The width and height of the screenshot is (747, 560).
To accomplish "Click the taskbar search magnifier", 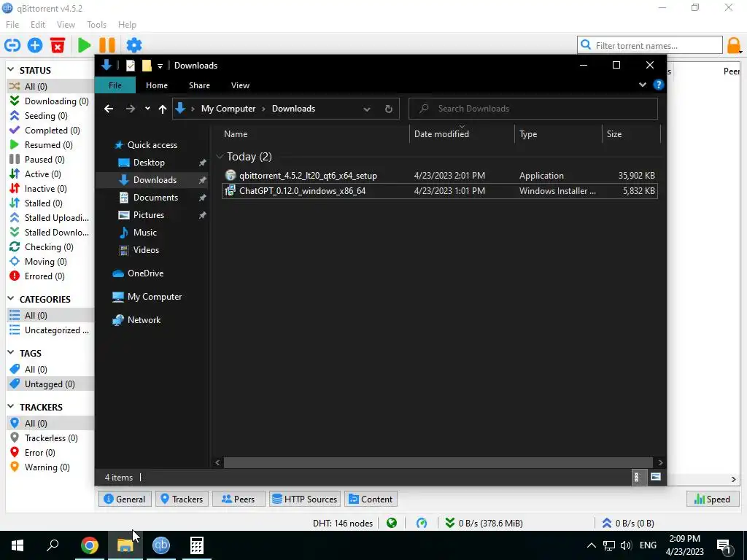I will point(53,545).
